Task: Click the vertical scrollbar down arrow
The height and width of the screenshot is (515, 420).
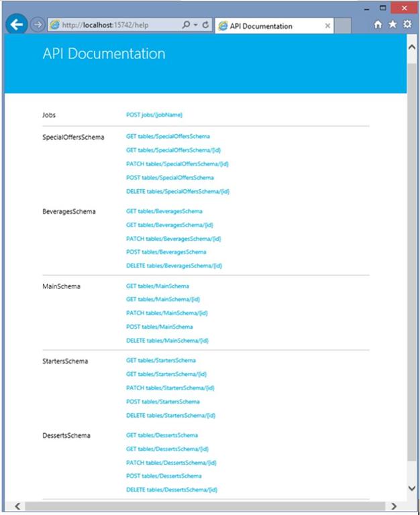Action: [411, 488]
